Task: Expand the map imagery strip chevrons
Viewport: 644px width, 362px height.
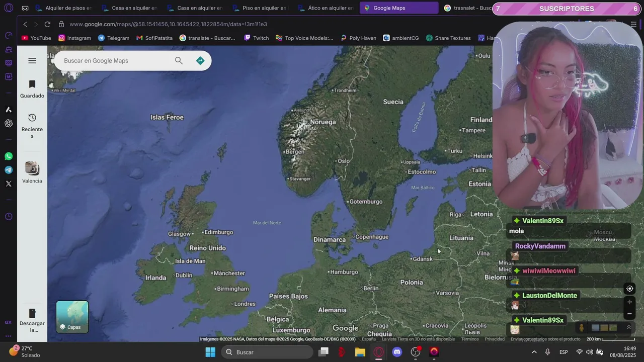Action: click(628, 327)
